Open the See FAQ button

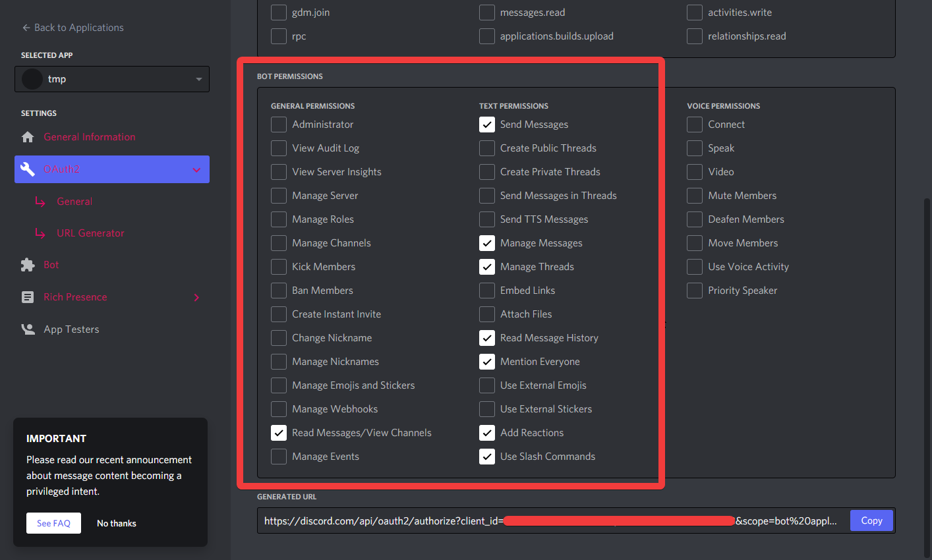(x=53, y=523)
